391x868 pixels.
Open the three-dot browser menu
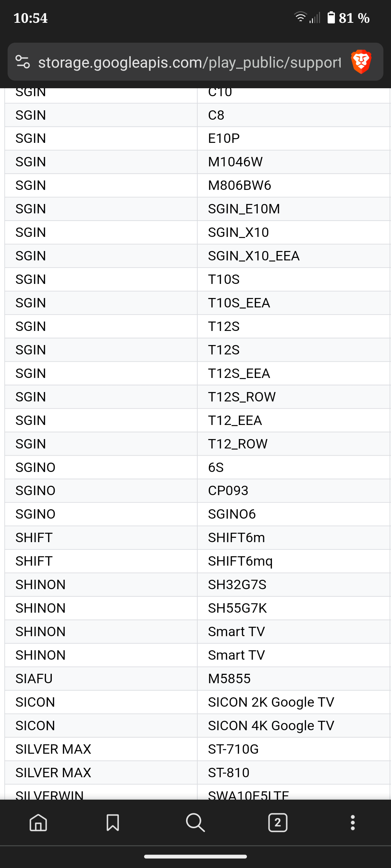point(353,823)
